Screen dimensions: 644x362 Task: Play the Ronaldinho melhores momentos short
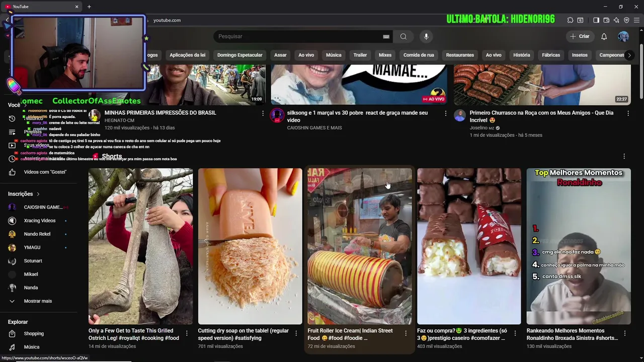[x=579, y=246]
